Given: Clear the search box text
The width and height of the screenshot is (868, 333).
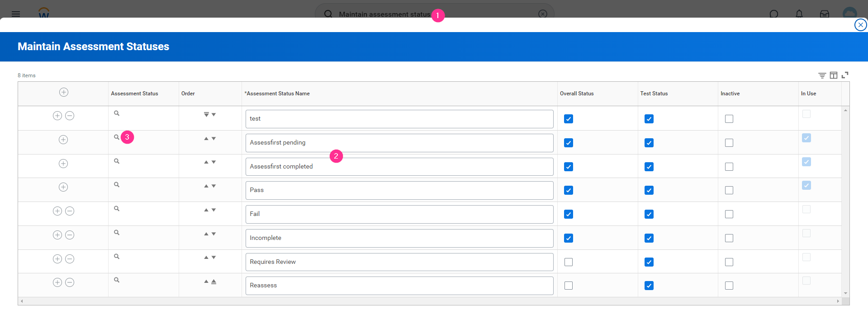Looking at the screenshot, I should pos(543,14).
